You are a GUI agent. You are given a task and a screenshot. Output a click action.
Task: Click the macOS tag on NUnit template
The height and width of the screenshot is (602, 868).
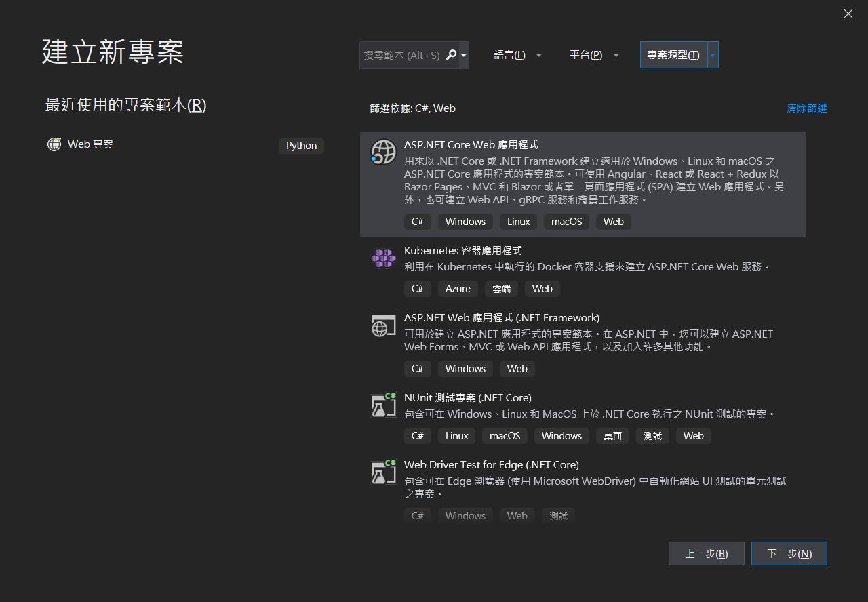pyautogui.click(x=505, y=435)
